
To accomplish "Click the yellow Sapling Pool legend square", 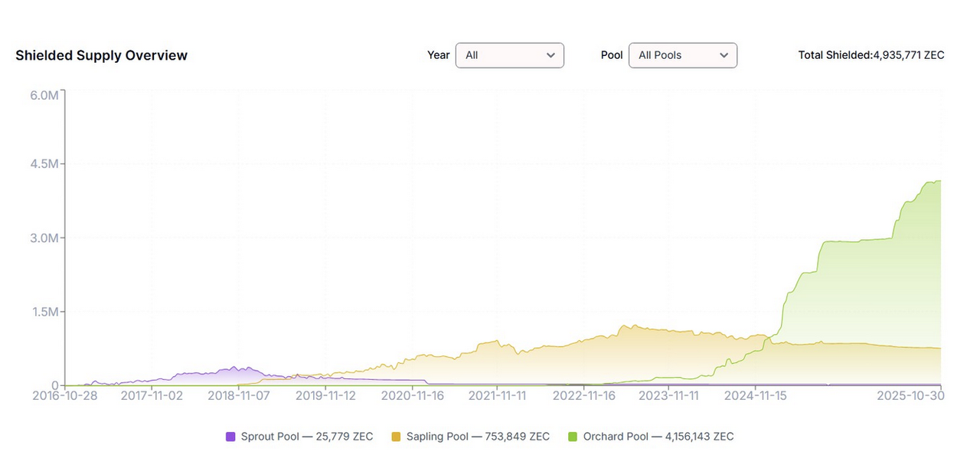I will tap(396, 437).
